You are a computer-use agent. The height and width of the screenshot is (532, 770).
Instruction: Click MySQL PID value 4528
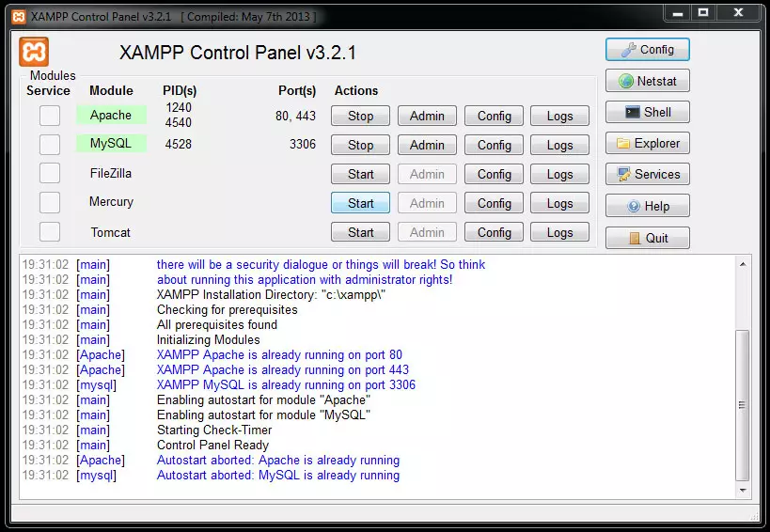coord(179,145)
